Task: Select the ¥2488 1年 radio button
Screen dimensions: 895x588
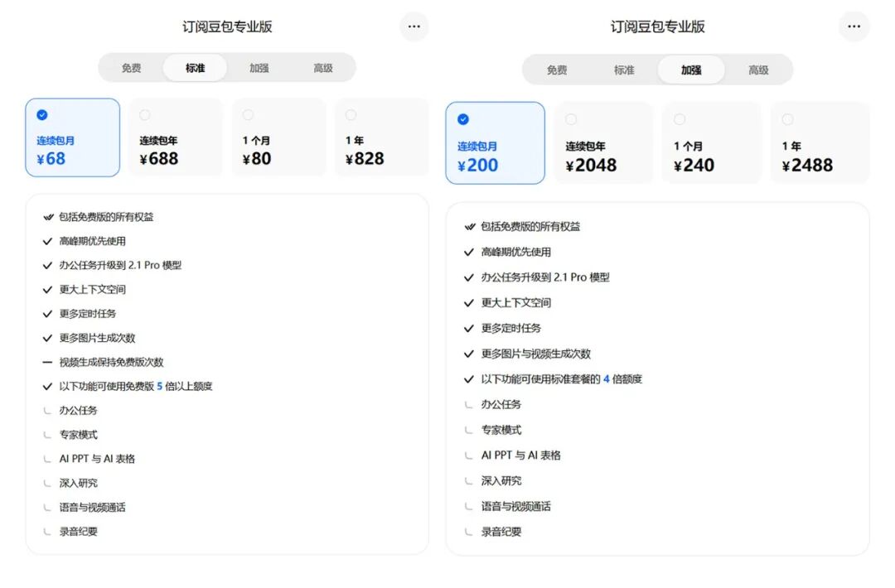Action: [788, 119]
